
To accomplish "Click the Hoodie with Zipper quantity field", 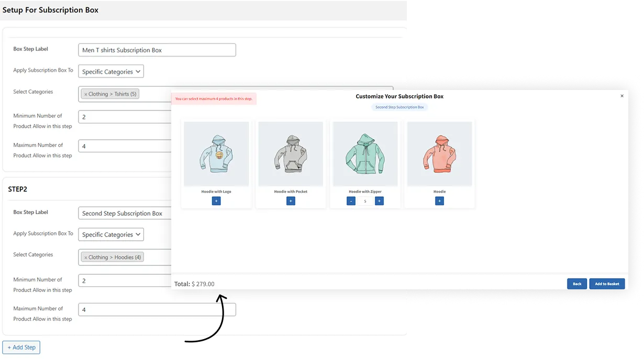I will tap(365, 201).
